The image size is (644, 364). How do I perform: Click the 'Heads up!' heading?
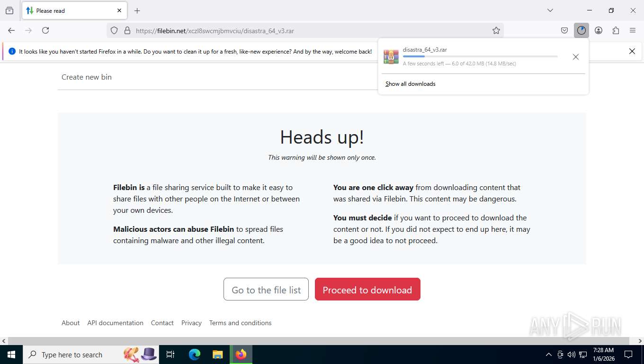[322, 137]
